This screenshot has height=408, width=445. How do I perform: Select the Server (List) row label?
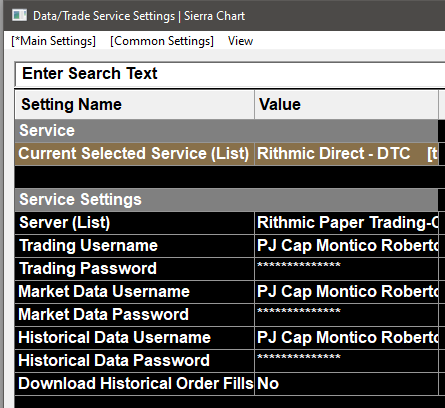(x=135, y=223)
